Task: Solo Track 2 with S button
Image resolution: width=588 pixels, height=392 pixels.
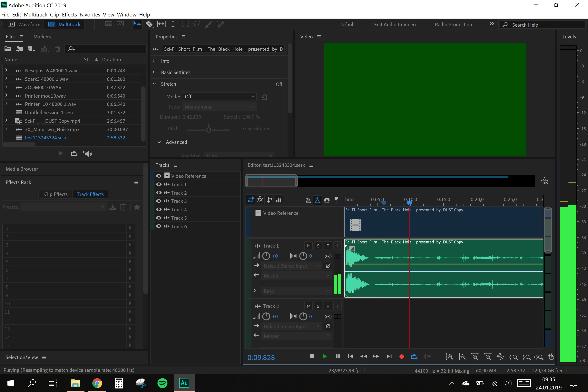Action: (318, 306)
